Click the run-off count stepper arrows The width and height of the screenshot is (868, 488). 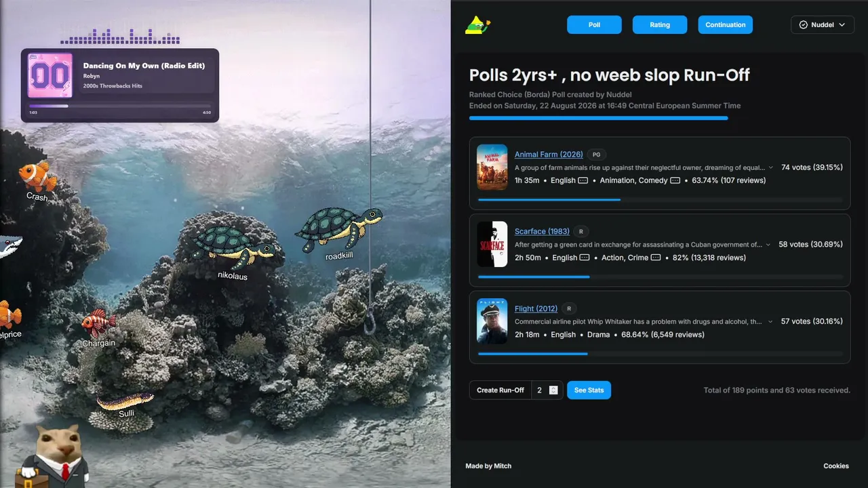tap(554, 390)
